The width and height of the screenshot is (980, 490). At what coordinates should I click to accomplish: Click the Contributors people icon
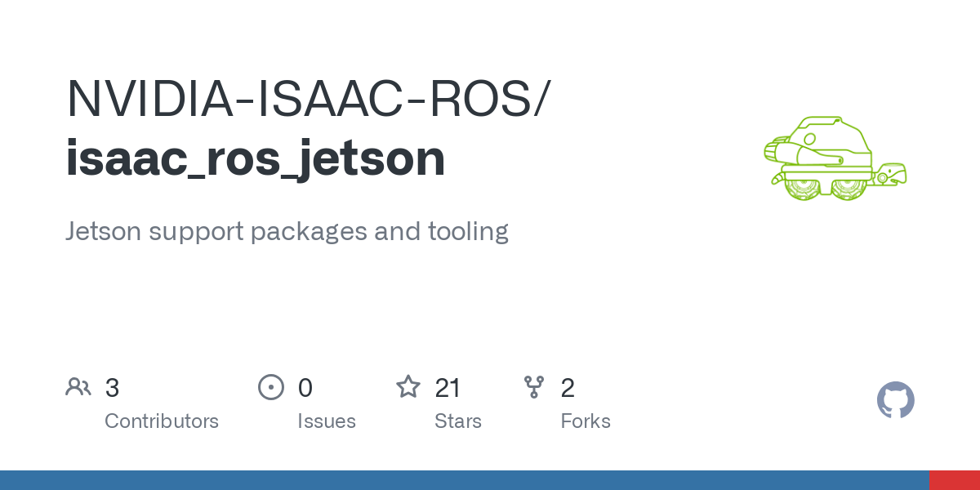click(78, 386)
